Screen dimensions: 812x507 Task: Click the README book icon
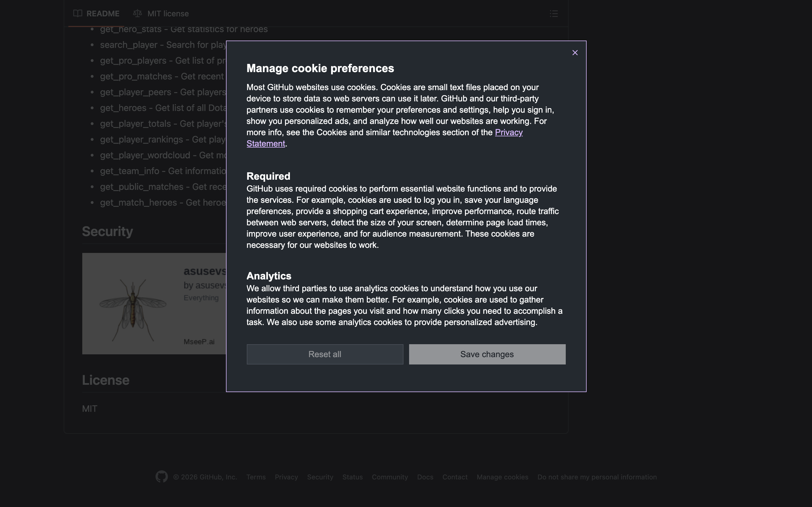(77, 14)
